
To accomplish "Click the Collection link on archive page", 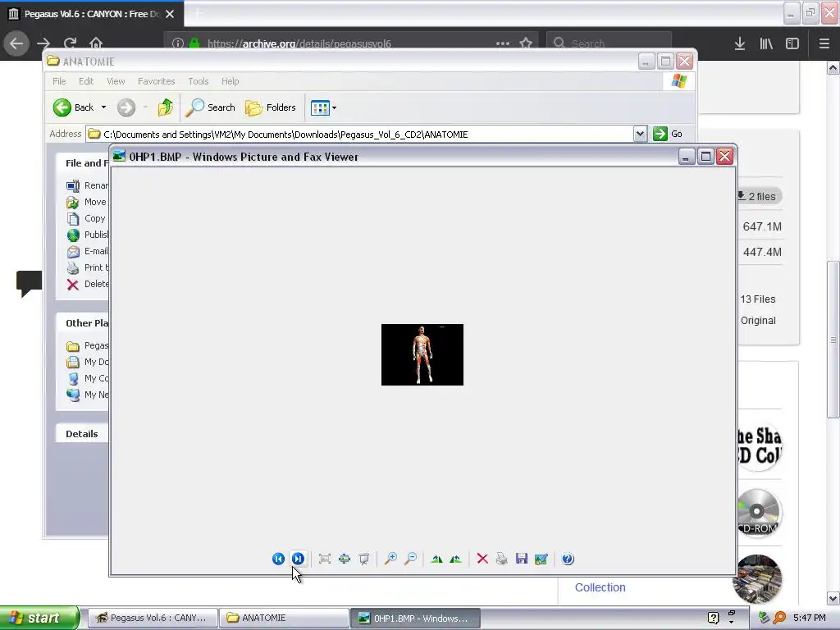I will pos(600,587).
